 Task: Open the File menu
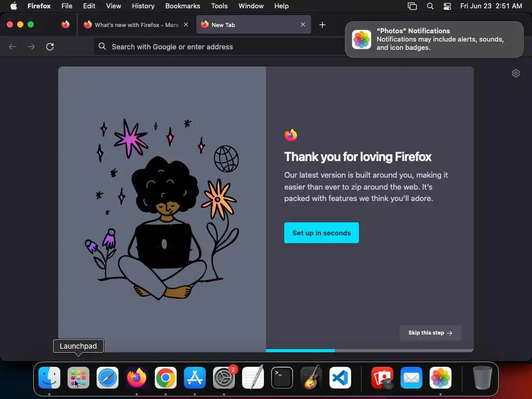[x=67, y=6]
